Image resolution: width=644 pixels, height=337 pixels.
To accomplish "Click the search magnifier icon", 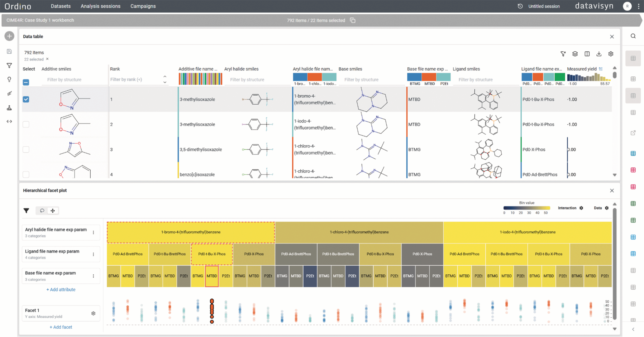I will 633,36.
